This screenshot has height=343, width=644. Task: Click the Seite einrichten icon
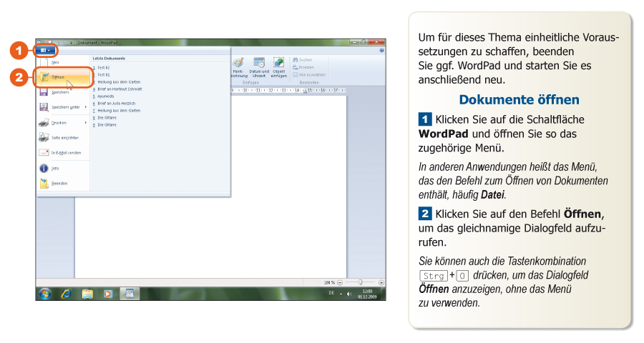[44, 137]
